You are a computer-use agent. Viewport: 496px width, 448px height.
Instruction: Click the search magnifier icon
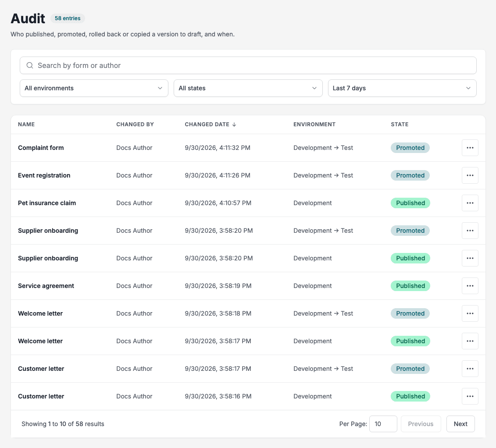30,65
